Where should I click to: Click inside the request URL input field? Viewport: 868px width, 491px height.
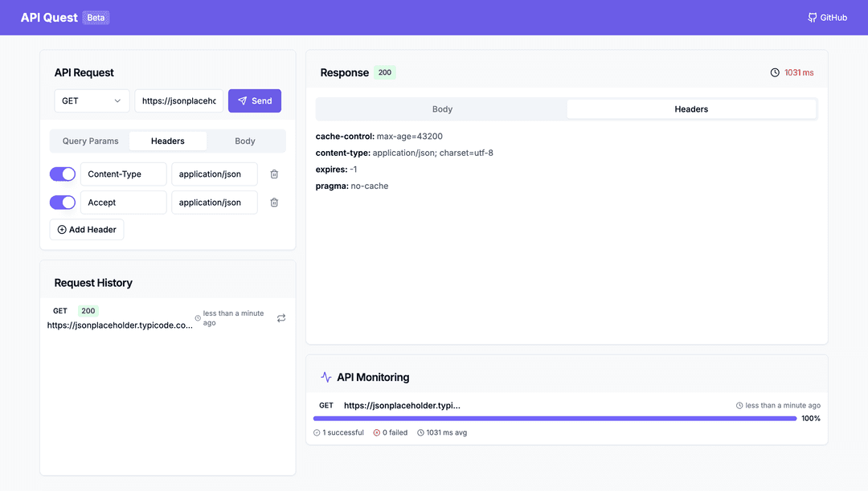178,100
